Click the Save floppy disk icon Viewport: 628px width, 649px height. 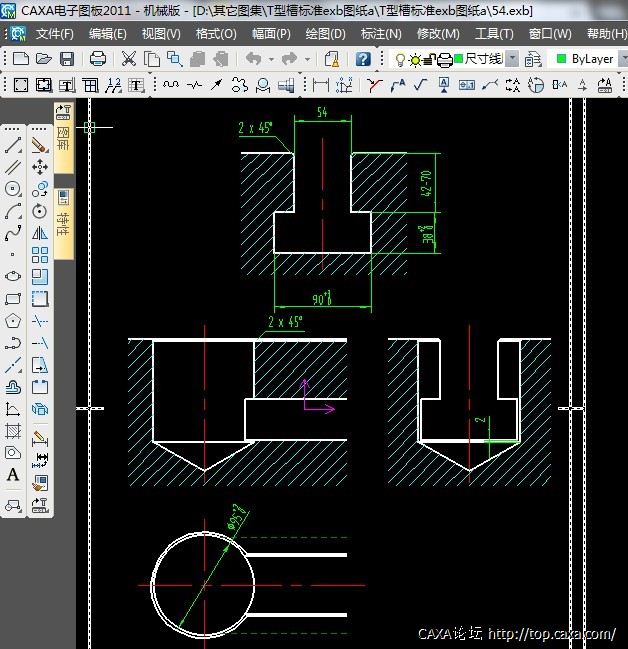click(x=67, y=59)
